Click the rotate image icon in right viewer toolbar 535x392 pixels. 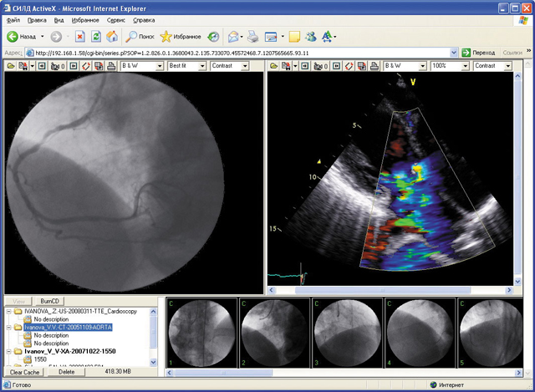click(x=349, y=66)
